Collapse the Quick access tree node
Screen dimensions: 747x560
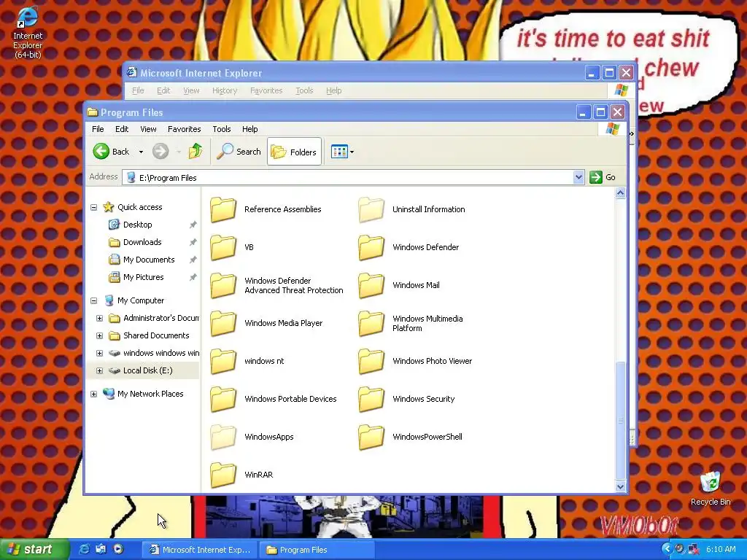(x=94, y=207)
